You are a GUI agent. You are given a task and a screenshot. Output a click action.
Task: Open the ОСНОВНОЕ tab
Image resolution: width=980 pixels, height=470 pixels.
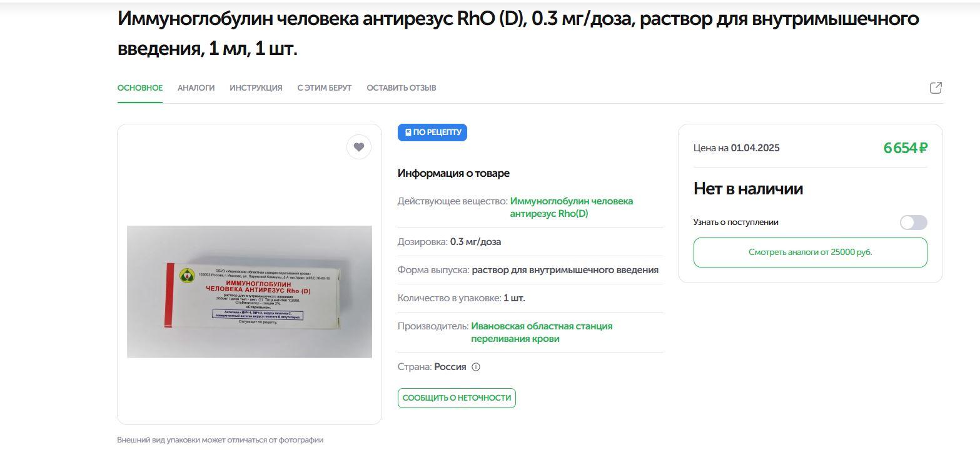tap(140, 88)
